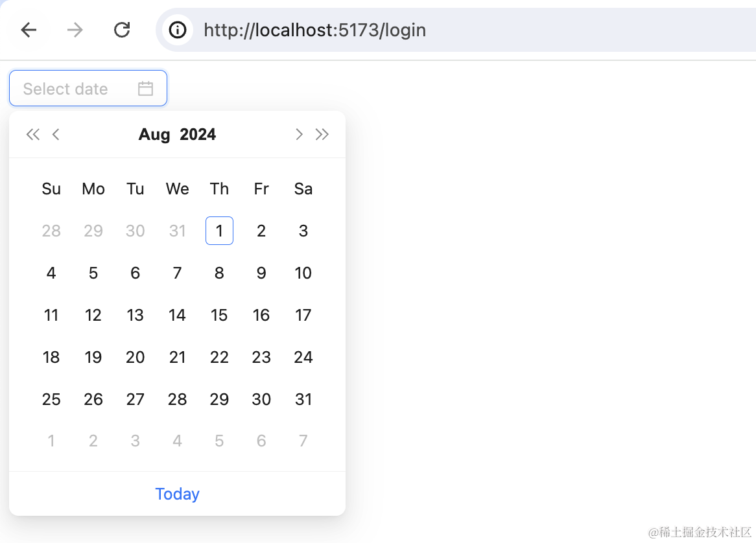Select September 7 from next month
The image size is (756, 543).
(x=303, y=441)
